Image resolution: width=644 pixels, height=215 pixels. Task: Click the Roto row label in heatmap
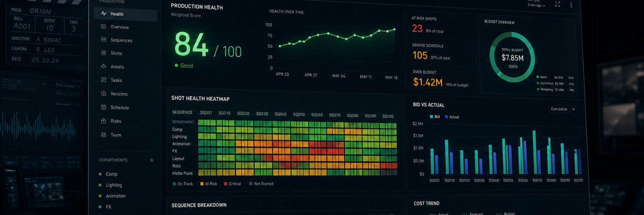pos(176,166)
